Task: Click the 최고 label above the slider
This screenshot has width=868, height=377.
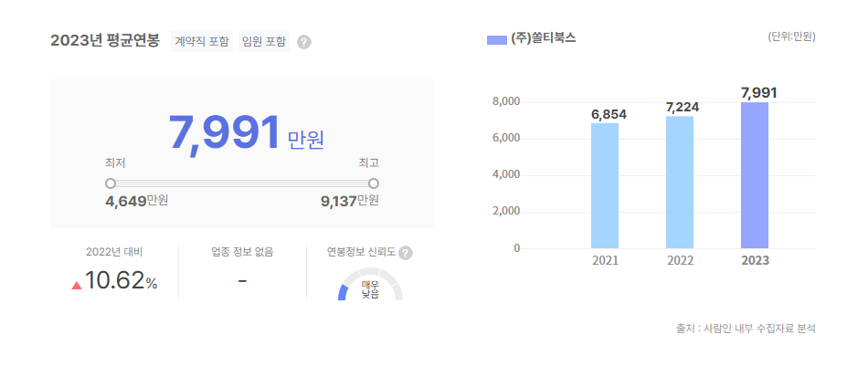Action: click(x=369, y=163)
